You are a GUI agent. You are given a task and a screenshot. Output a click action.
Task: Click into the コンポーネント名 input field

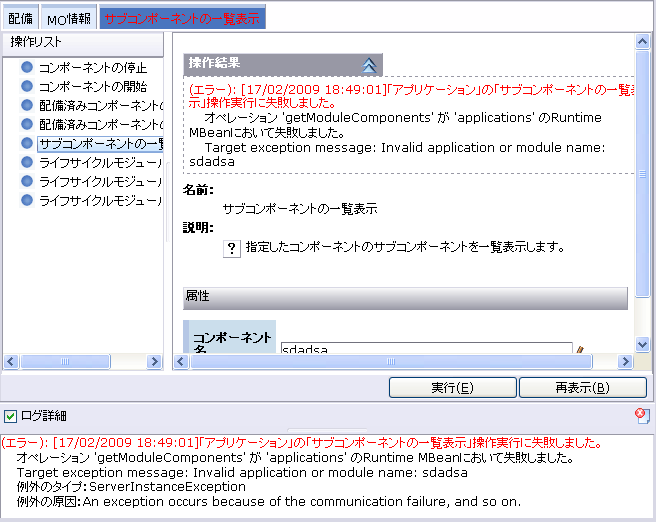(x=425, y=350)
